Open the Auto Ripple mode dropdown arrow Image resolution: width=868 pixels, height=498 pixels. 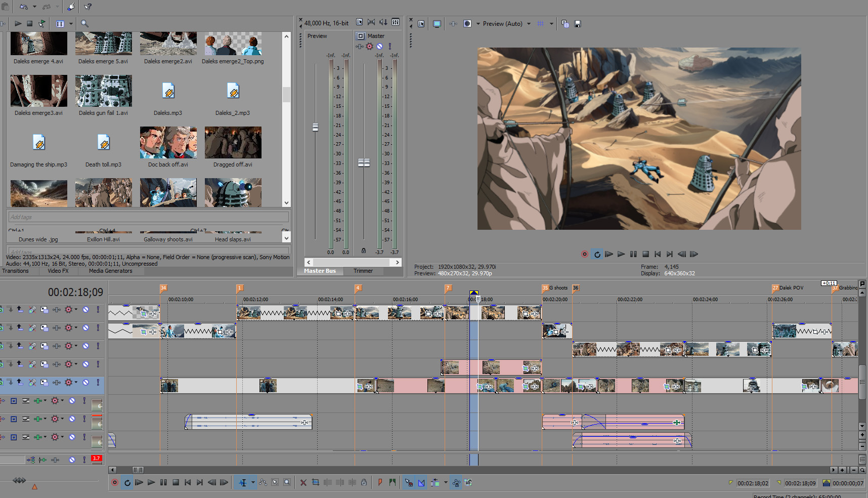point(446,483)
